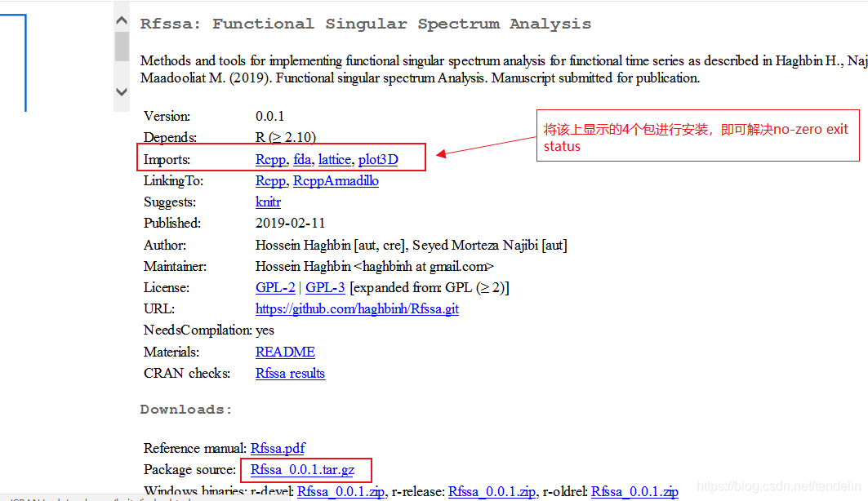The height and width of the screenshot is (501, 868).
Task: Open the plot3D package link
Action: click(378, 160)
